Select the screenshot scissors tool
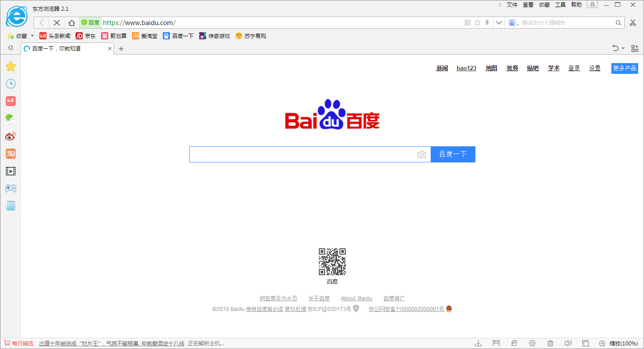The height and width of the screenshot is (349, 644). click(x=633, y=22)
